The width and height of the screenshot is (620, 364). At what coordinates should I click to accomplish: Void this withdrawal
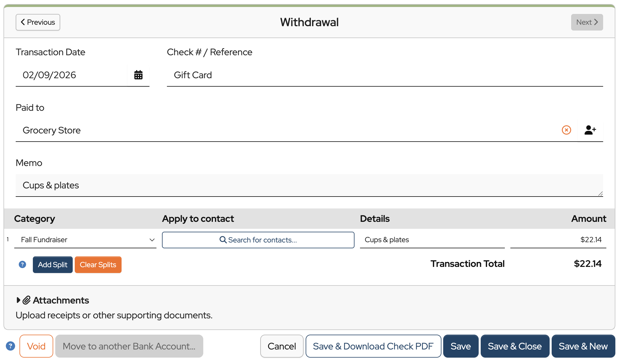[36, 346]
